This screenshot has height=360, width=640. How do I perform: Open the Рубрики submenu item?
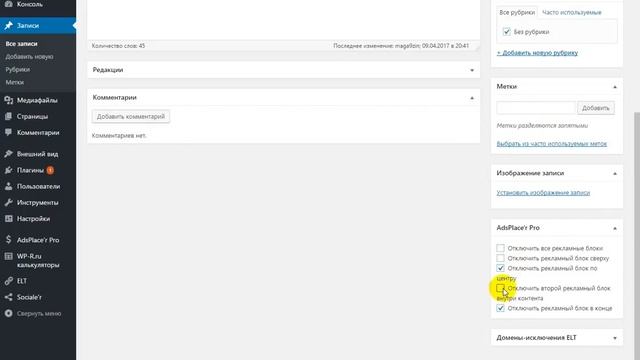click(x=18, y=70)
